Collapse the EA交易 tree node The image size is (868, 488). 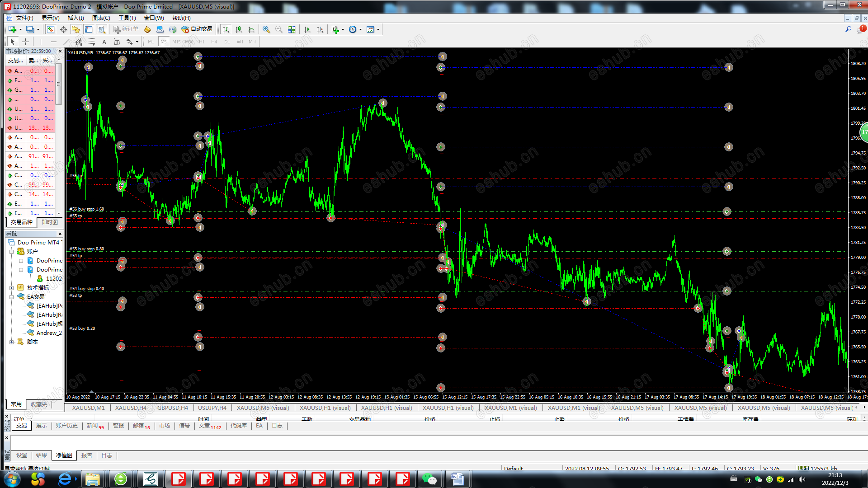click(12, 297)
